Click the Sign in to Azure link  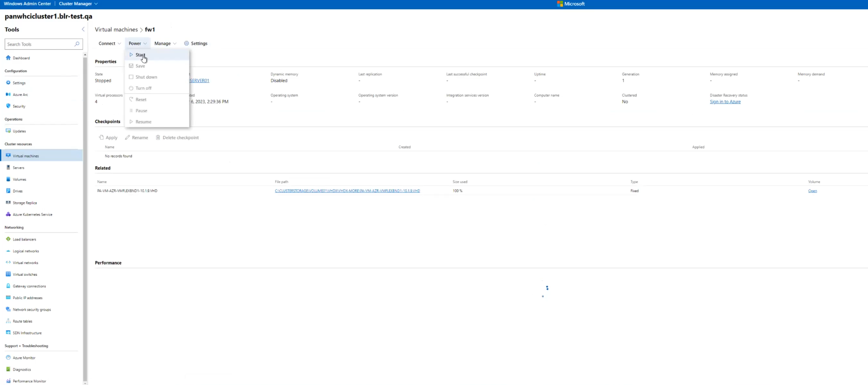click(725, 102)
